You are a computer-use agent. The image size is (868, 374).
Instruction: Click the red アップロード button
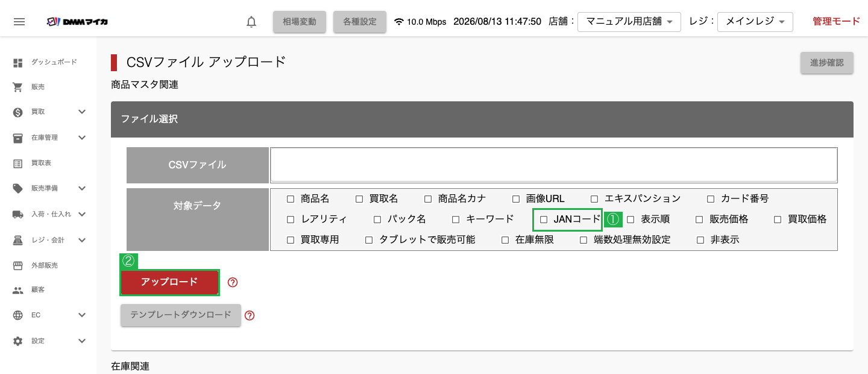169,282
